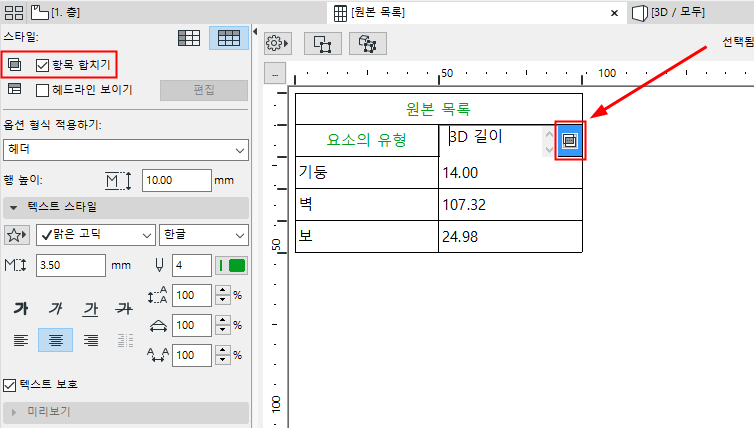This screenshot has width=754, height=428.
Task: Toggle strikethrough text style
Action: point(124,308)
